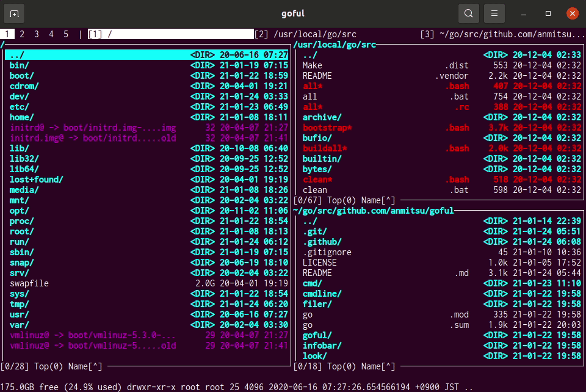Select the initrd.img@ symlink entry
586x392 pixels.
tap(149, 138)
